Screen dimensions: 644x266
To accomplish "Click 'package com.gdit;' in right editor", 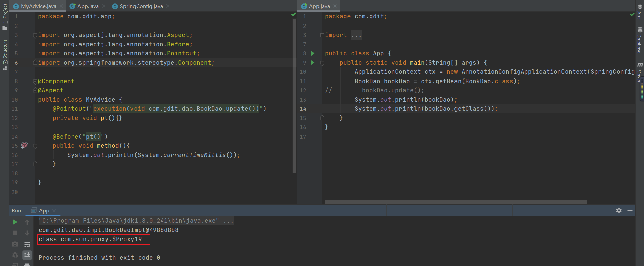I will pos(356,16).
